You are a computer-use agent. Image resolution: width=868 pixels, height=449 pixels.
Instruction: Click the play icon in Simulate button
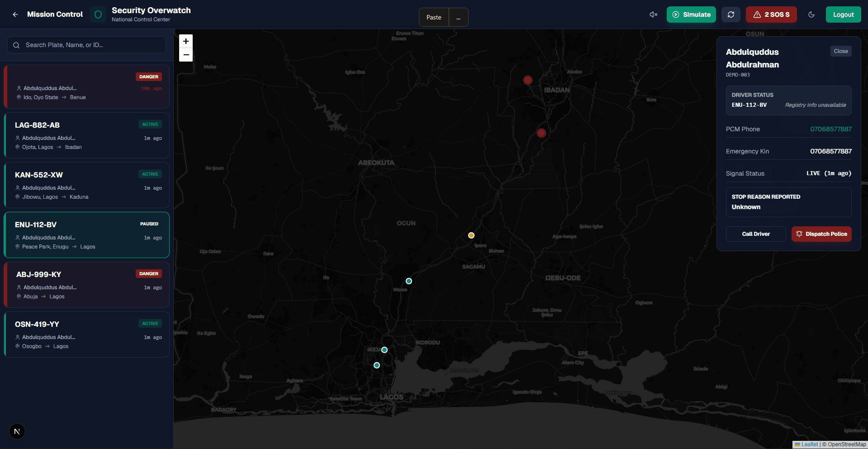pyautogui.click(x=676, y=14)
